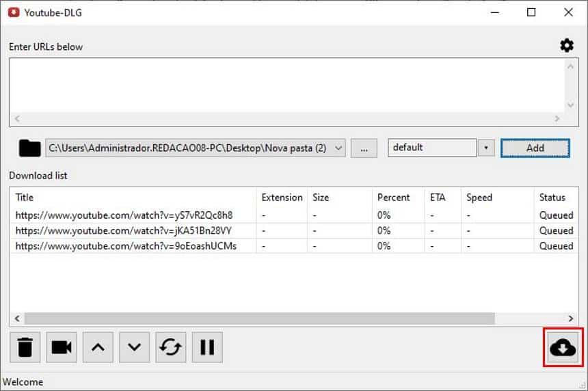The height and width of the screenshot is (391, 588).
Task: Select the row with URL yS7vR2Qc8h8
Action: (x=294, y=215)
